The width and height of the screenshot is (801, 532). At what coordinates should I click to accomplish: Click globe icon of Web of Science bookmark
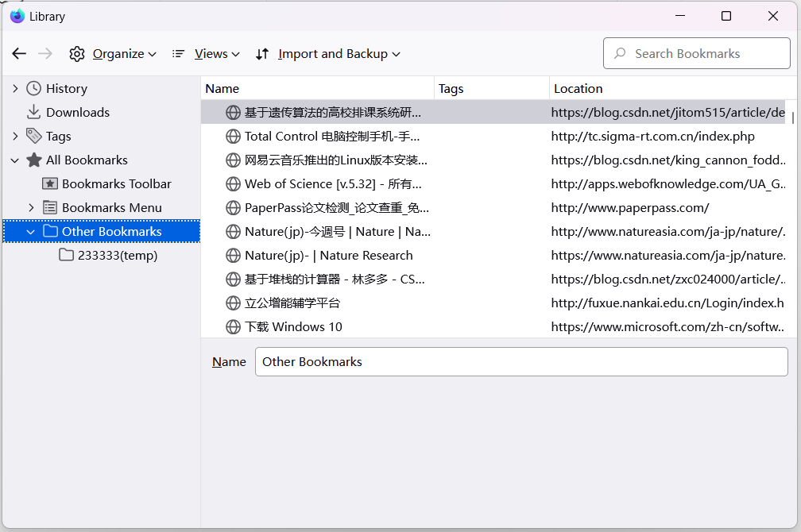(233, 183)
